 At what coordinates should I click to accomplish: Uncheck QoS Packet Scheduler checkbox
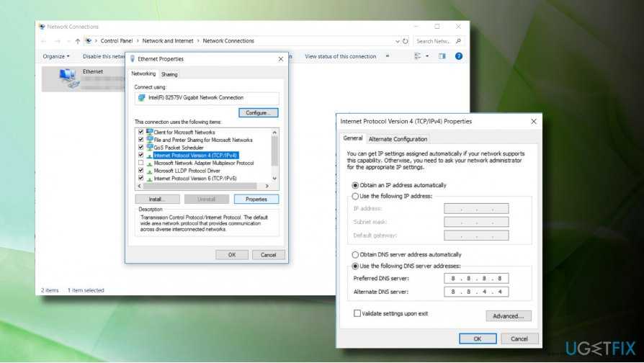pyautogui.click(x=141, y=148)
